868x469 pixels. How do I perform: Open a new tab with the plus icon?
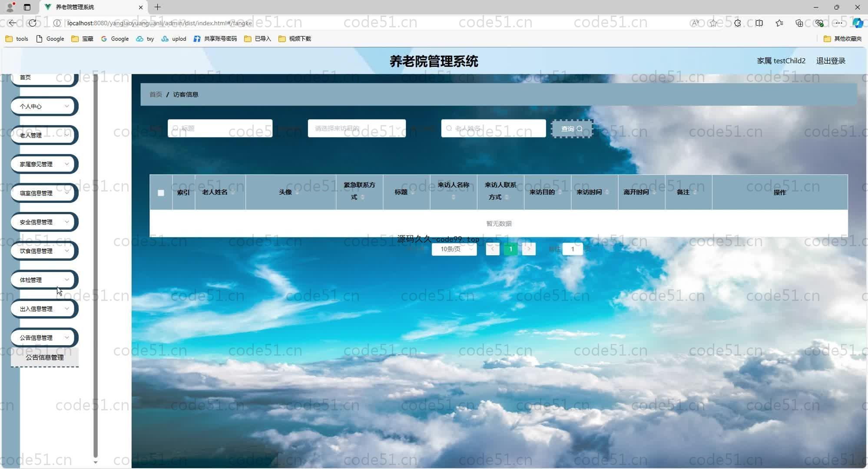coord(158,7)
